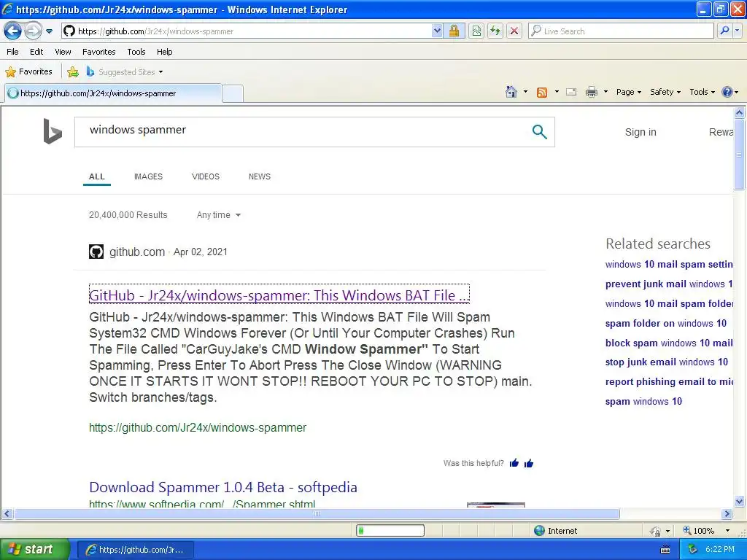This screenshot has height=560, width=747.
Task: Click the vertical scrollbar down arrow
Action: pyautogui.click(x=740, y=501)
